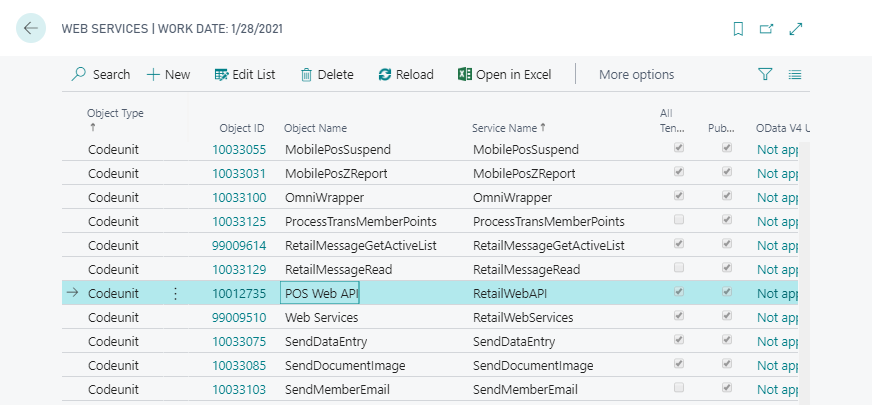Reload the web services list

(406, 74)
